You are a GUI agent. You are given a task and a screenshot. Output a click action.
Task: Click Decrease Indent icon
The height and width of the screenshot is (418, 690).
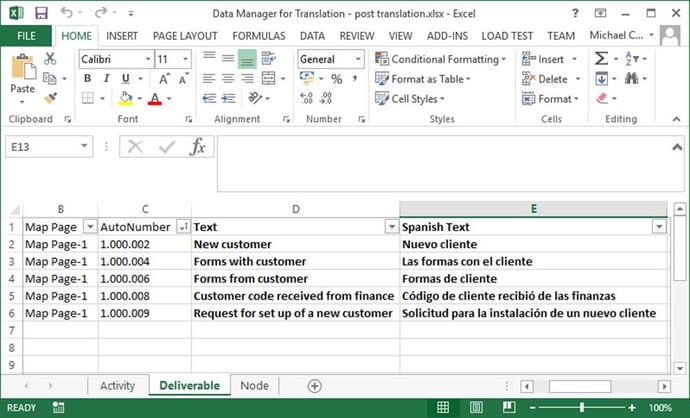click(x=209, y=98)
